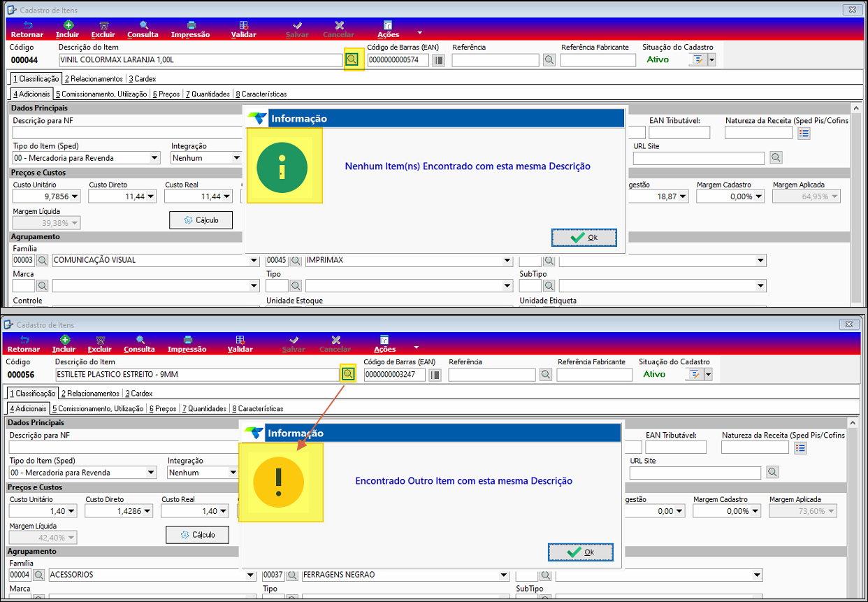
Task: Click barcode icon beside EAN 0000000000574
Action: [x=438, y=60]
